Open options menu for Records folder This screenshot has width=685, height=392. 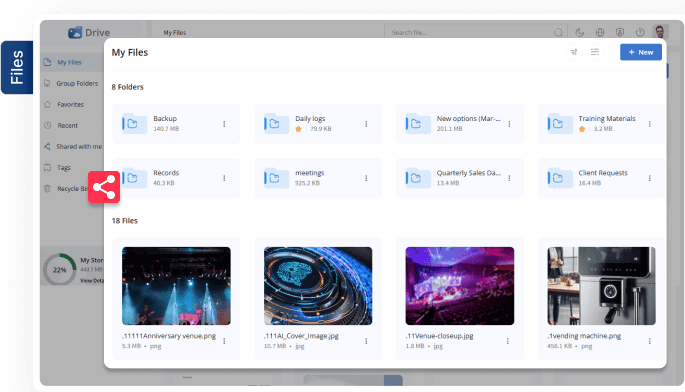(224, 178)
